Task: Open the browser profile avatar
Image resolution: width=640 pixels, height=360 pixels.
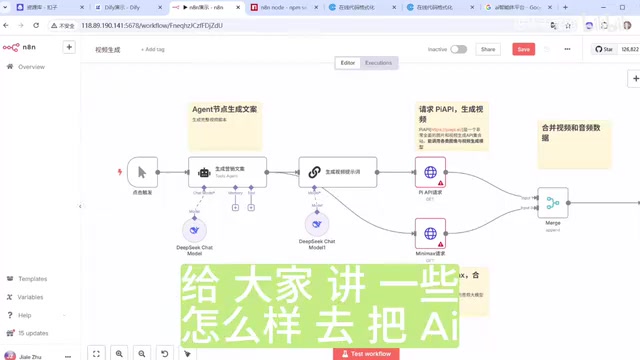Action: coord(627,26)
